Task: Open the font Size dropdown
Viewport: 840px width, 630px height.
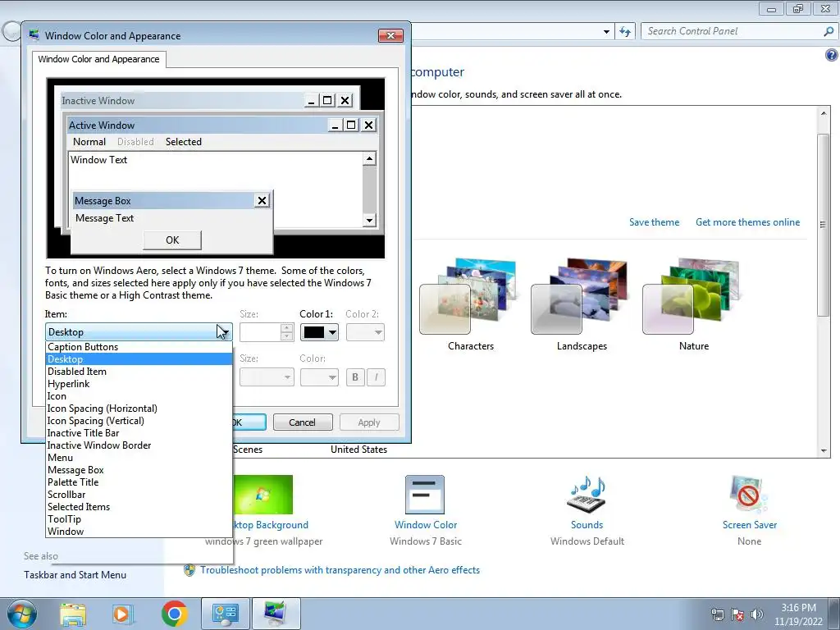Action: (x=267, y=377)
